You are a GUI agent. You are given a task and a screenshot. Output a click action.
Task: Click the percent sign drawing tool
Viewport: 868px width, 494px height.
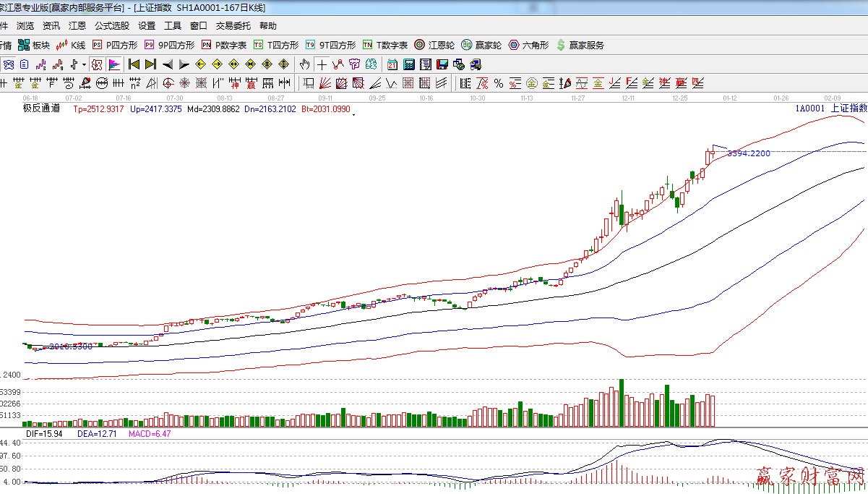point(498,82)
